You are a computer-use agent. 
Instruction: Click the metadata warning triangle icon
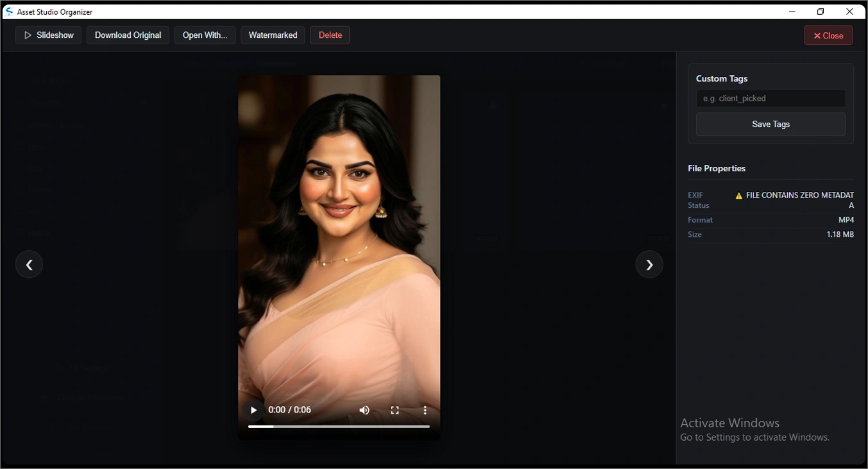pyautogui.click(x=738, y=196)
